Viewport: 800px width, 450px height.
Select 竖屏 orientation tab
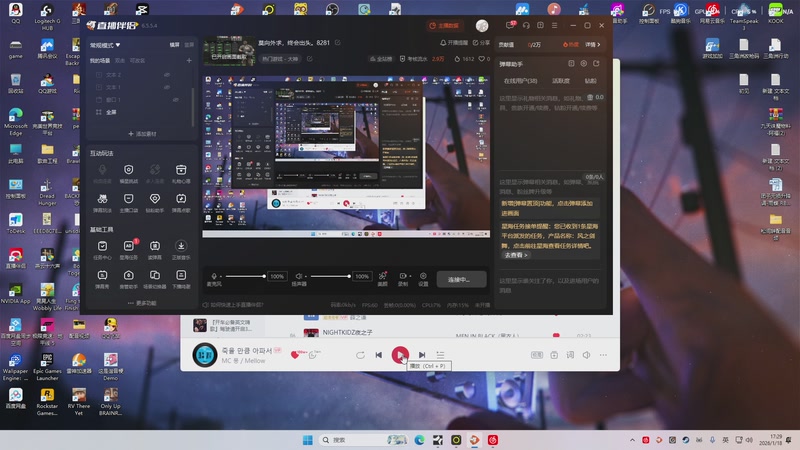(x=189, y=45)
